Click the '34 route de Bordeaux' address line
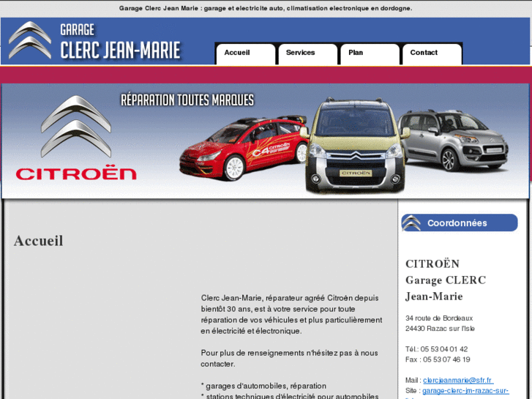The image size is (532, 399). point(439,318)
